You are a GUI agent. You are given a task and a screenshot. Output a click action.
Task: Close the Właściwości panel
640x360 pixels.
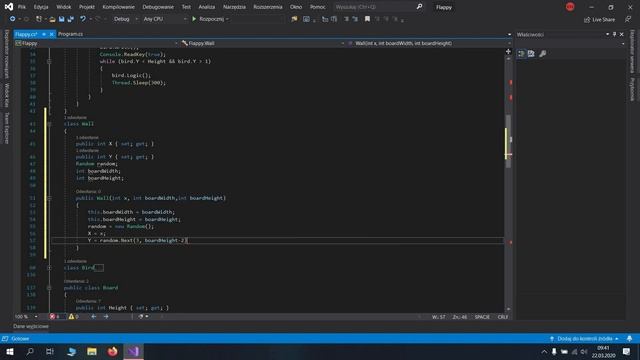click(x=622, y=35)
